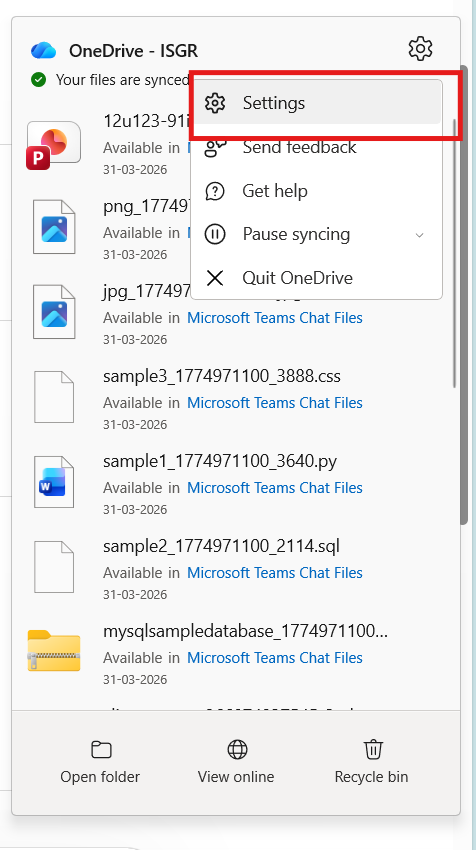Image resolution: width=476 pixels, height=850 pixels.
Task: Click the Pause syncing pause icon
Action: click(215, 234)
